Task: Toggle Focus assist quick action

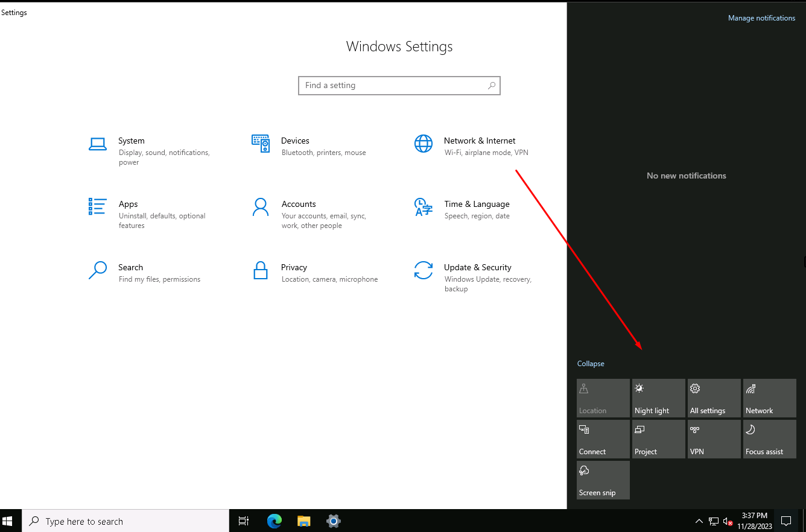Action: click(x=769, y=439)
